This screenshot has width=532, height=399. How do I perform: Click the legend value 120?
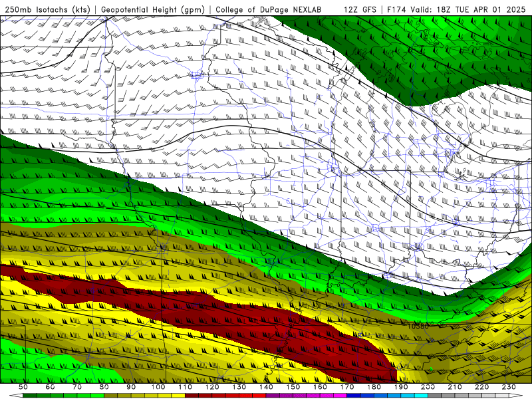click(212, 387)
